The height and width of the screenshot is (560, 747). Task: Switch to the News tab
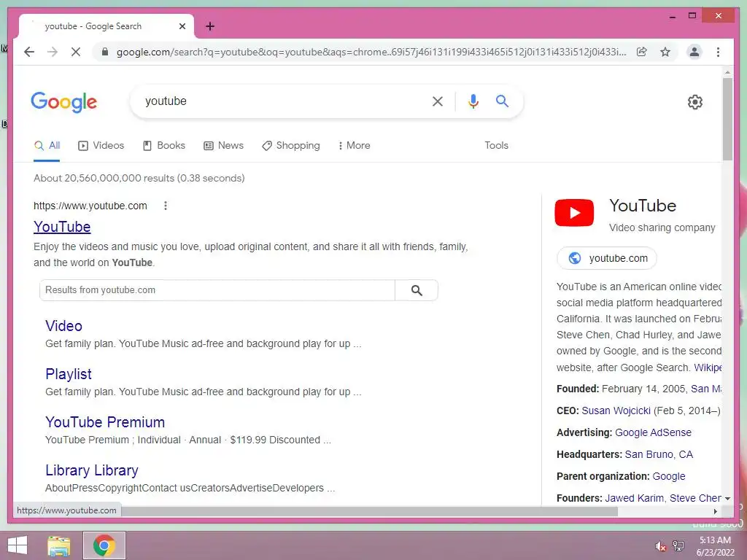point(223,146)
